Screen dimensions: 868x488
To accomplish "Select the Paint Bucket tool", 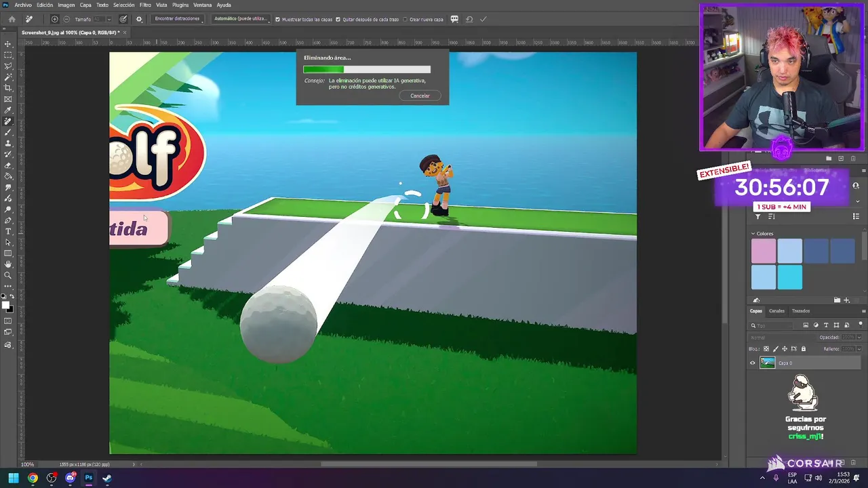I will (x=8, y=176).
